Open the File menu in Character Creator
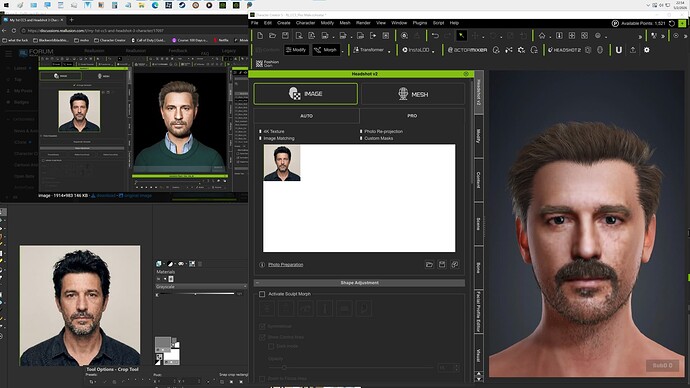 [x=254, y=23]
